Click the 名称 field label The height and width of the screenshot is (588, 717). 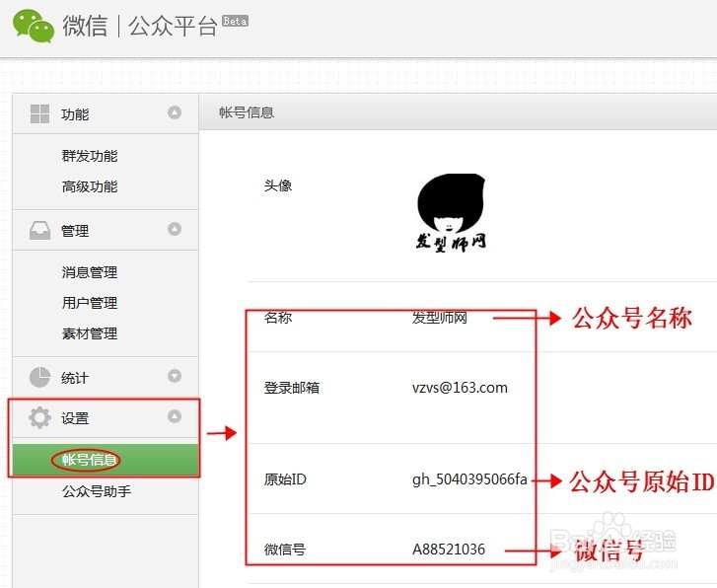click(278, 318)
